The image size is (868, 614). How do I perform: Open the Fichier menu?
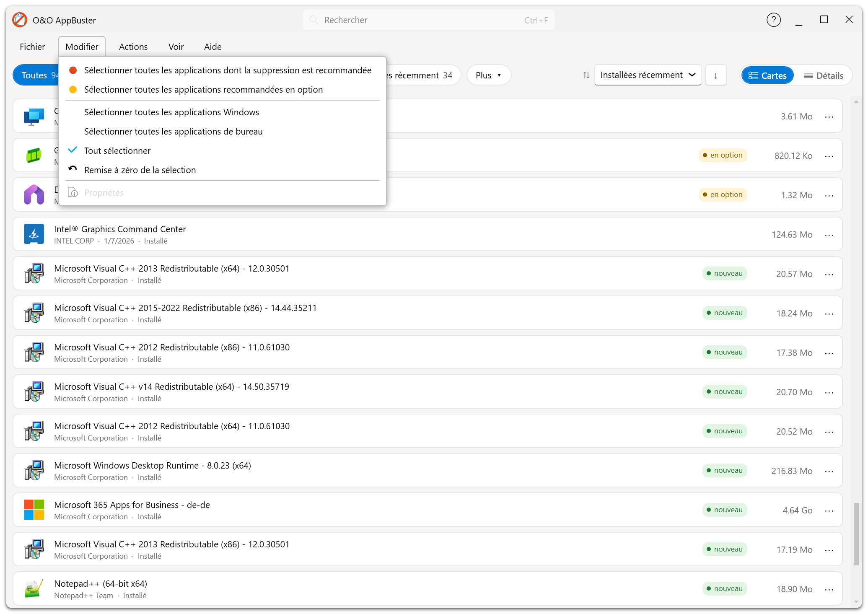(x=32, y=47)
